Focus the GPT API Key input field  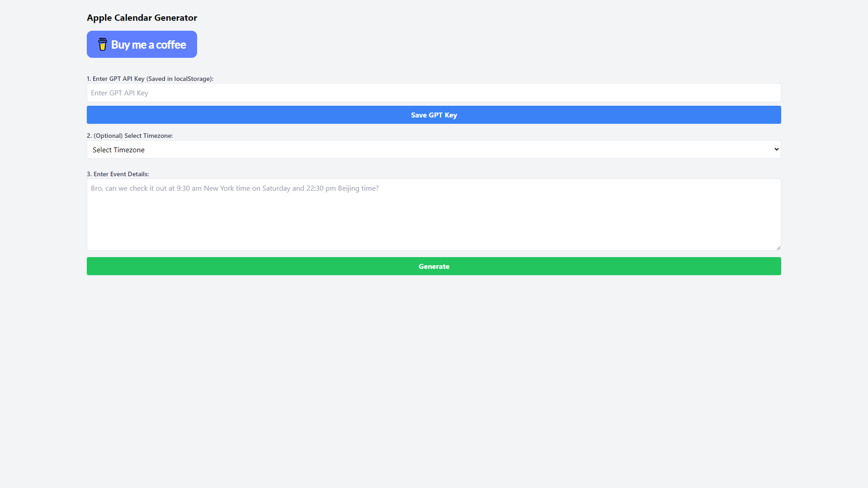(x=434, y=93)
